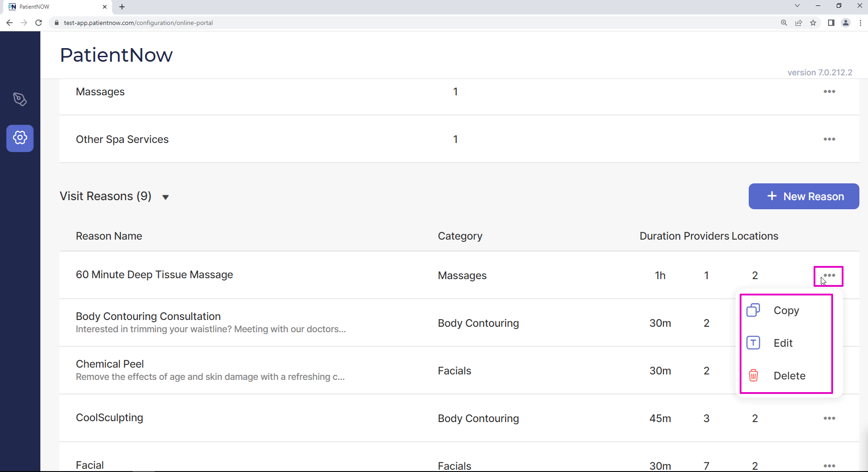Viewport: 868px width, 472px height.
Task: Open the three-dot actions for Other Spa Services
Action: pos(830,139)
